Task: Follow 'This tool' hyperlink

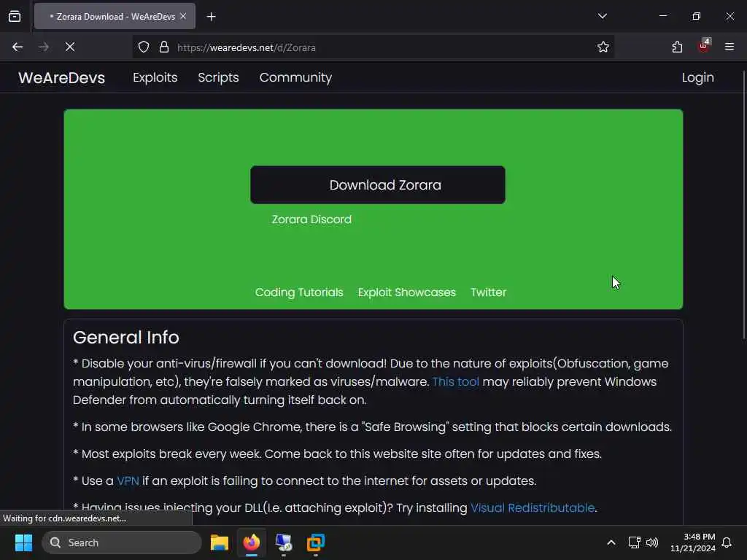Action: [x=455, y=382]
